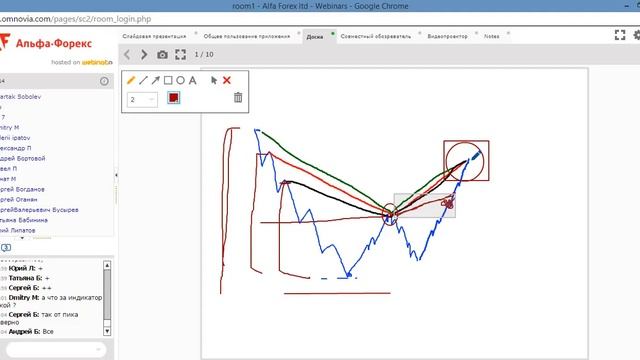
Task: Select the pencil drawing tool
Action: click(x=131, y=80)
